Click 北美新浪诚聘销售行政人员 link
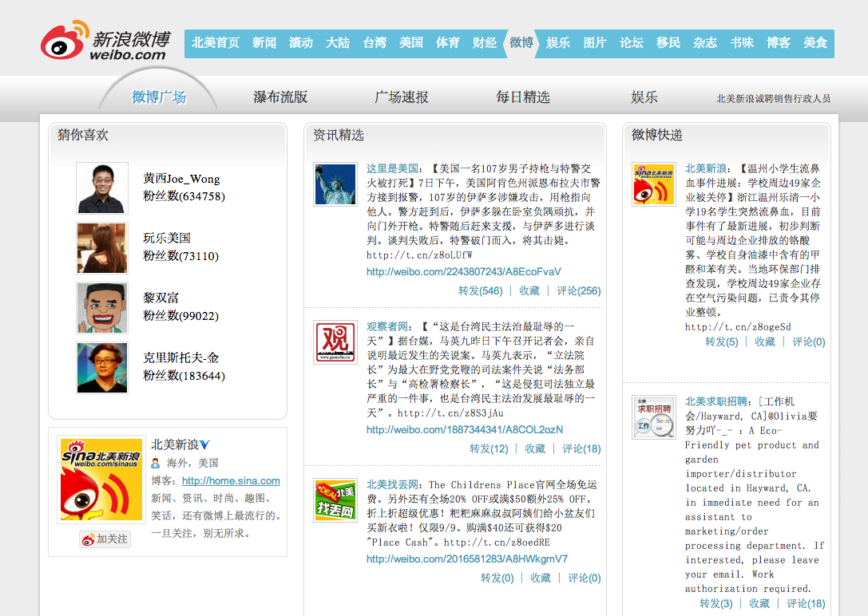 773,98
